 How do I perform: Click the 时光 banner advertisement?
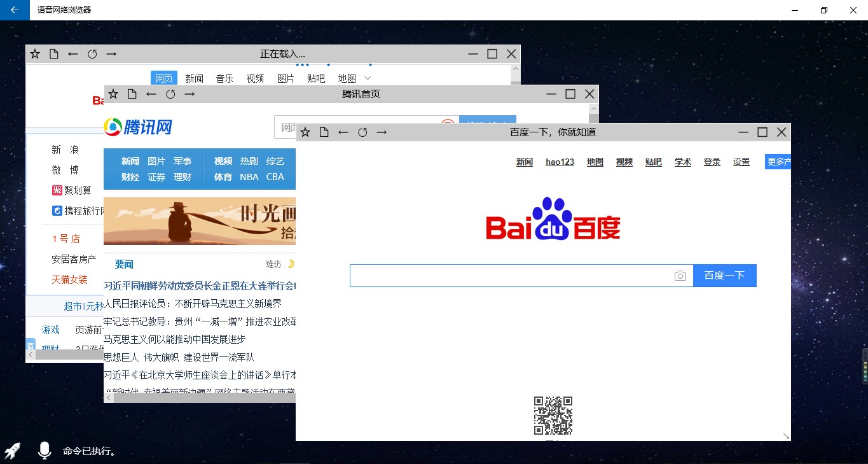pyautogui.click(x=200, y=221)
